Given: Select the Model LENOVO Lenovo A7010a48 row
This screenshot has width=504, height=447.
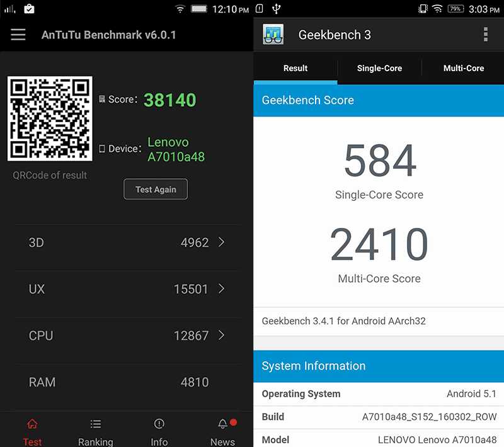Looking at the screenshot, I should [379, 439].
